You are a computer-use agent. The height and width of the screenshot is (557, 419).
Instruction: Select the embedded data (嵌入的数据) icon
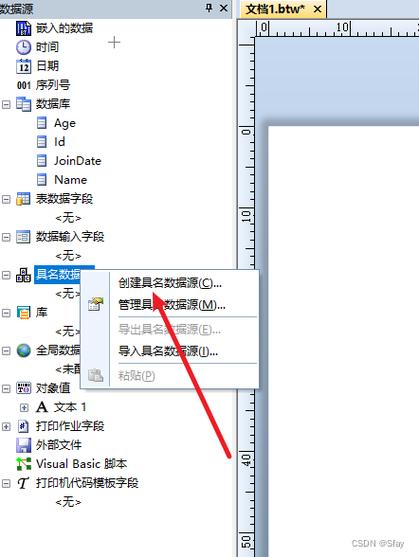[x=23, y=28]
